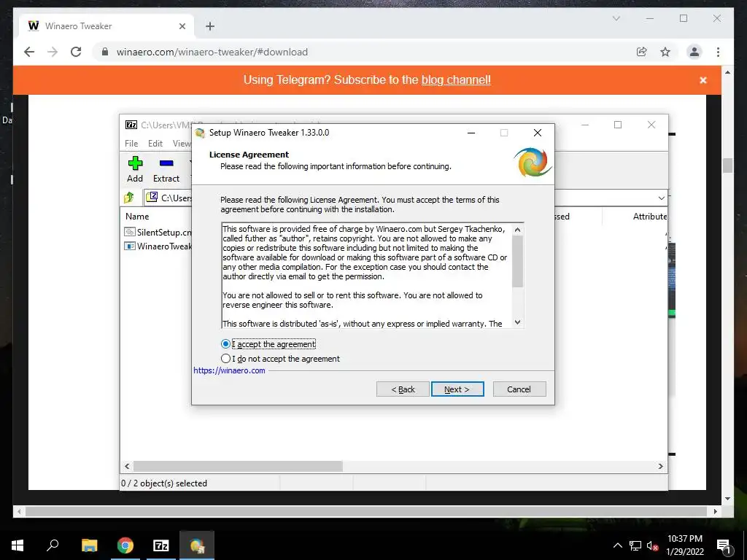Close the Winaero Tweaker tab

click(182, 26)
